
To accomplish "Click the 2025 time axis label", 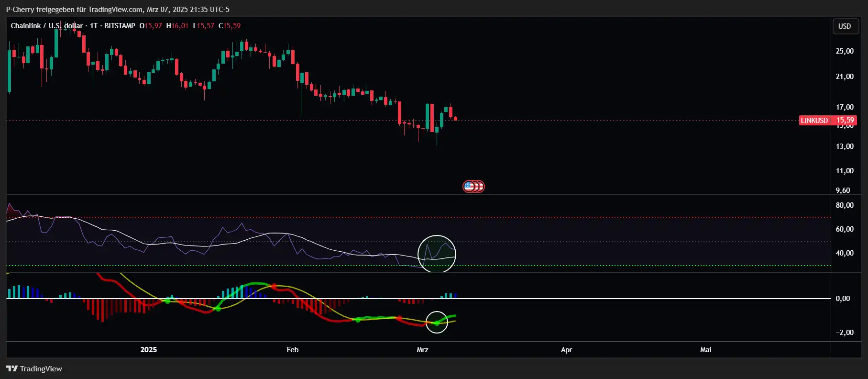I will tap(149, 350).
